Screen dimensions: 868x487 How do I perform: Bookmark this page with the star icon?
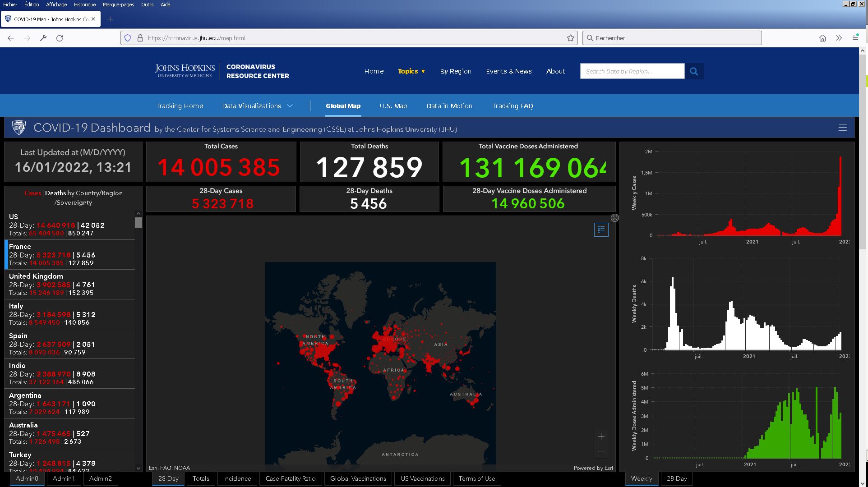571,38
